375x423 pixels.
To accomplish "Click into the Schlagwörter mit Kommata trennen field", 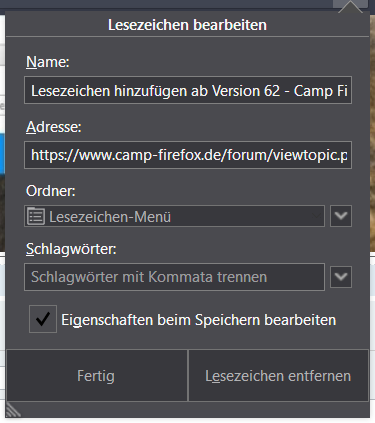I will (174, 277).
